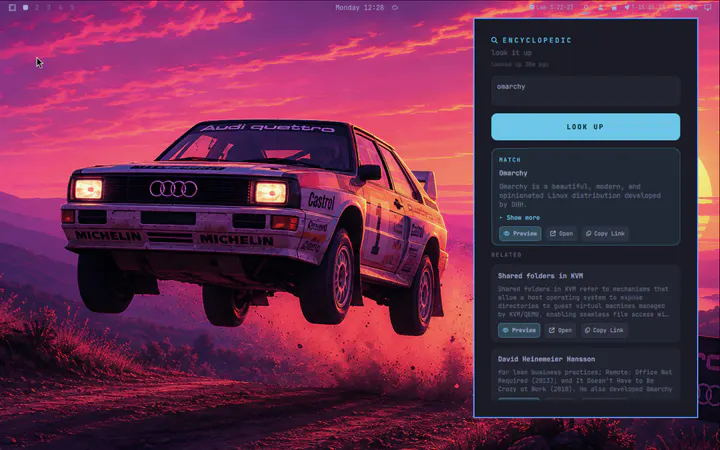Select the 'David Heinemeier Hansson' card title
The height and width of the screenshot is (450, 720).
click(546, 359)
